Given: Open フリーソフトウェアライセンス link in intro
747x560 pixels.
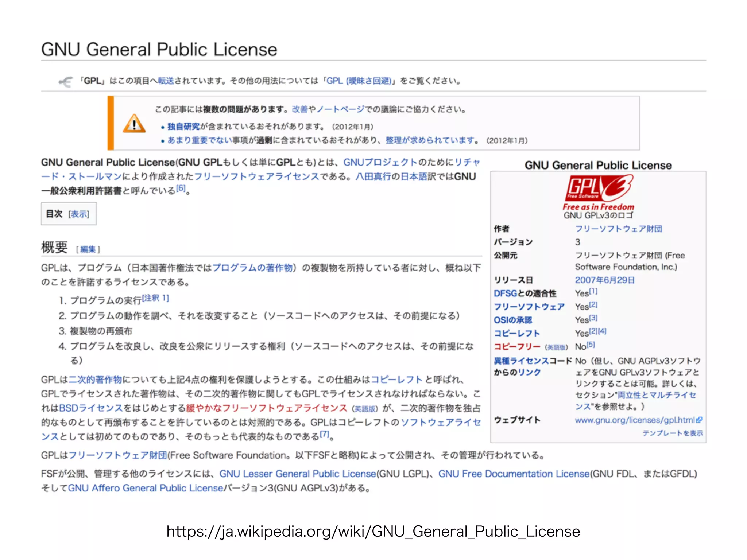Looking at the screenshot, I should tap(257, 176).
